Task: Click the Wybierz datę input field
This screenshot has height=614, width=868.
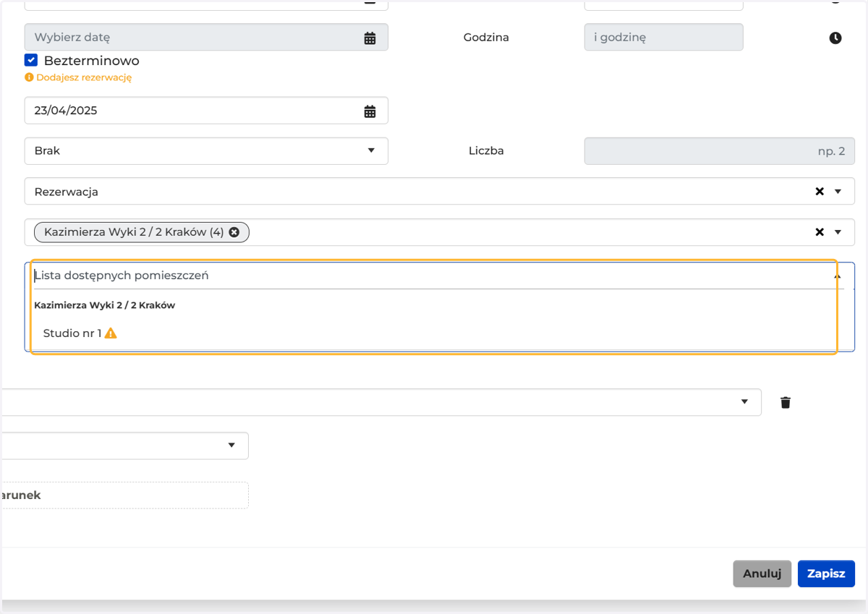Action: [206, 38]
